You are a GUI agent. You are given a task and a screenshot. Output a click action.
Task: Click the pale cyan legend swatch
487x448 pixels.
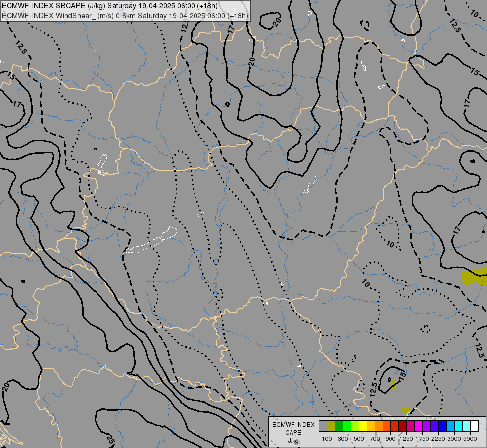coord(466,426)
